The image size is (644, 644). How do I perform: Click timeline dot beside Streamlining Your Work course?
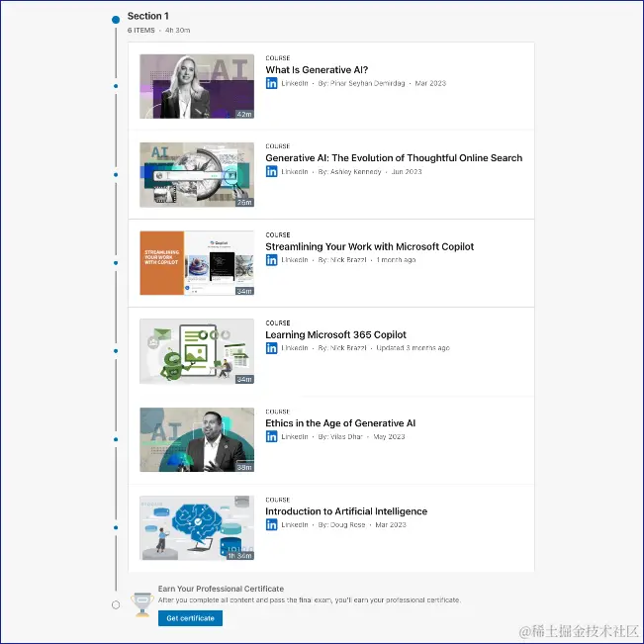click(x=116, y=263)
